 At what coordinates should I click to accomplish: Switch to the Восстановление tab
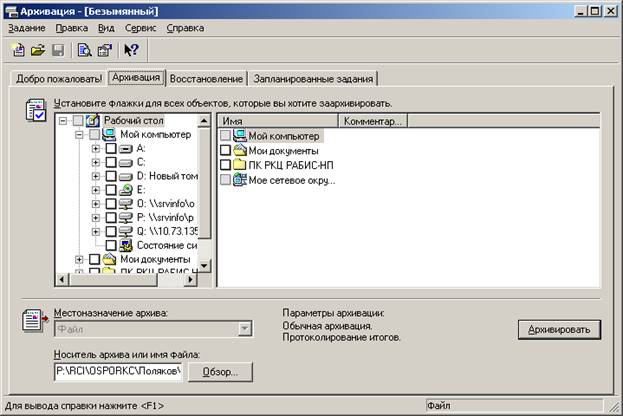tap(206, 79)
